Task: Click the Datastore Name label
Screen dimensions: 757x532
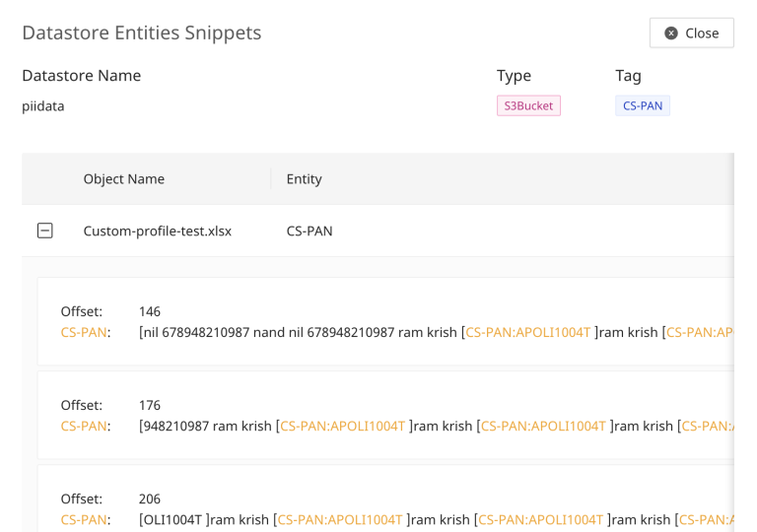Action: click(81, 76)
